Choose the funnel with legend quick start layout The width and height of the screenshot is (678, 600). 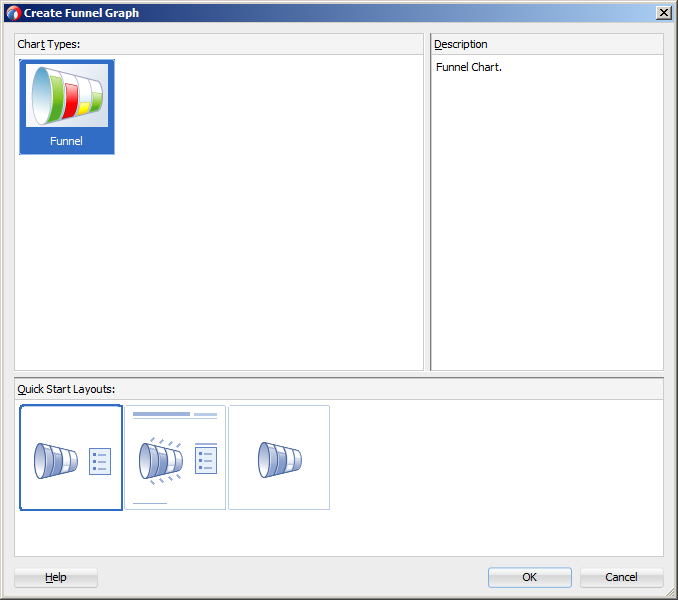pyautogui.click(x=71, y=457)
